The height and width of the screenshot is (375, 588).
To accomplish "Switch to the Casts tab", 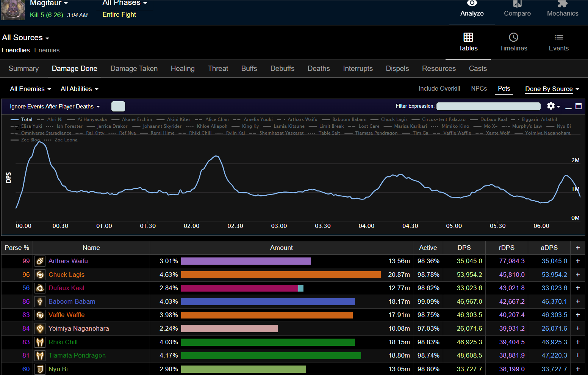I will coord(478,69).
